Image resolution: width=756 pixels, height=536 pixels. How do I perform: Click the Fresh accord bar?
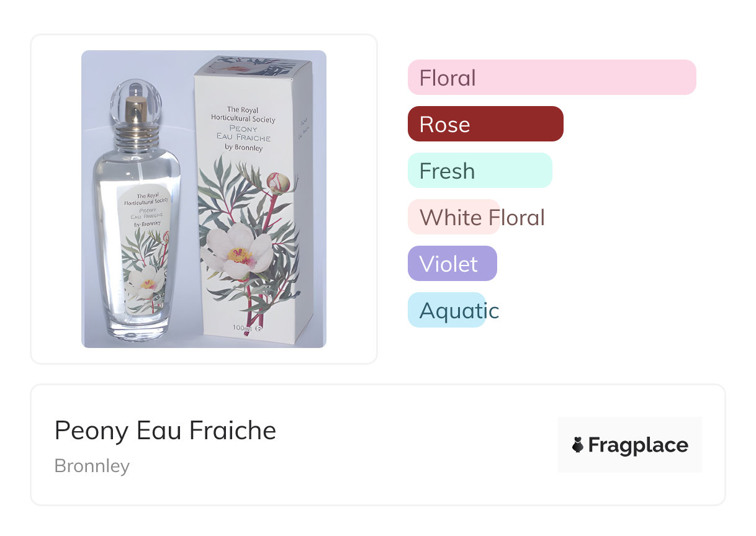(x=480, y=171)
